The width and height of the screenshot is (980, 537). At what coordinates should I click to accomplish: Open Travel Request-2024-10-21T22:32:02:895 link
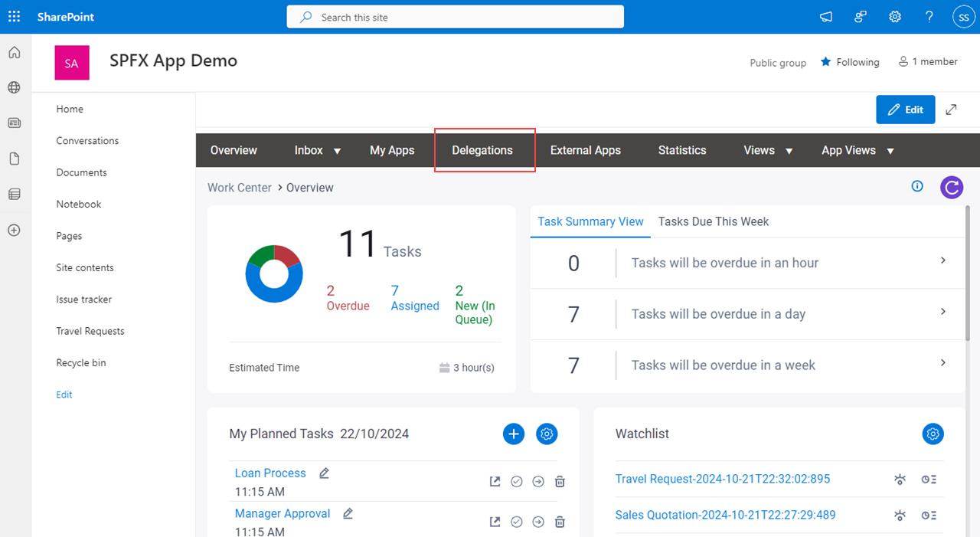point(723,479)
